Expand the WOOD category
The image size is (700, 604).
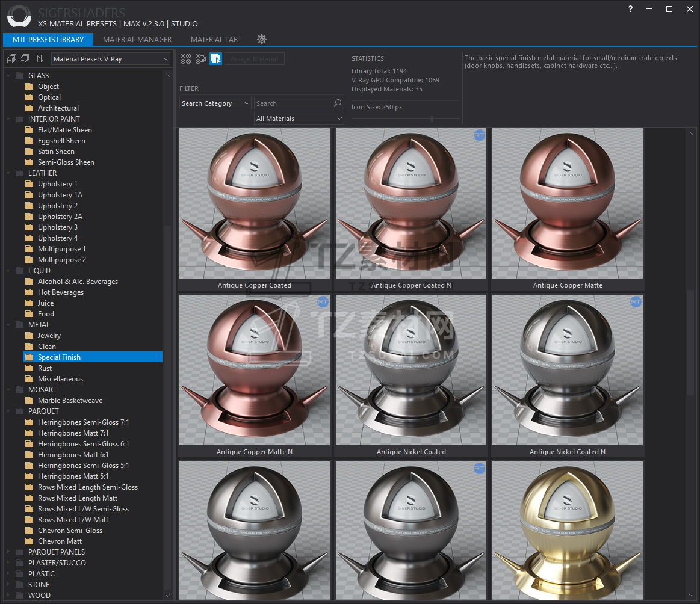[8, 596]
